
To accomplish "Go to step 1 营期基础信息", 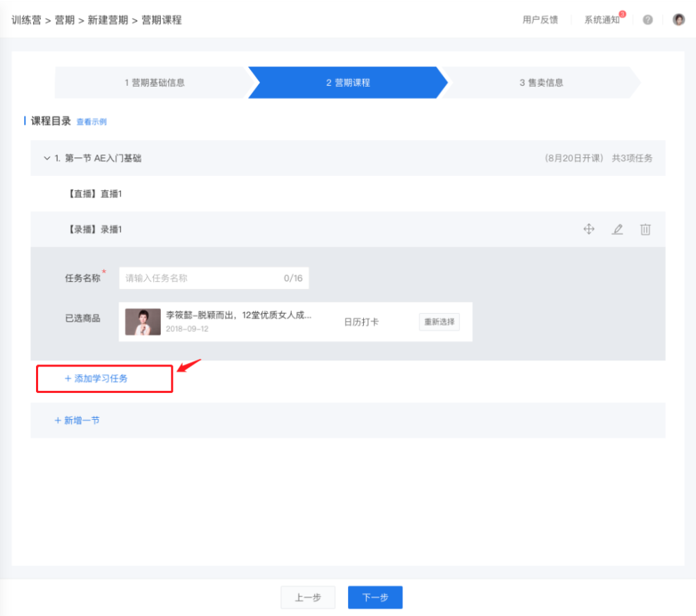I will [155, 82].
